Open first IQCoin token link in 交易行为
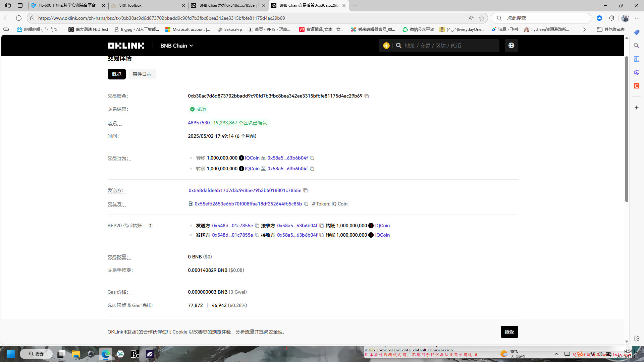The width and height of the screenshot is (644, 362). (252, 158)
